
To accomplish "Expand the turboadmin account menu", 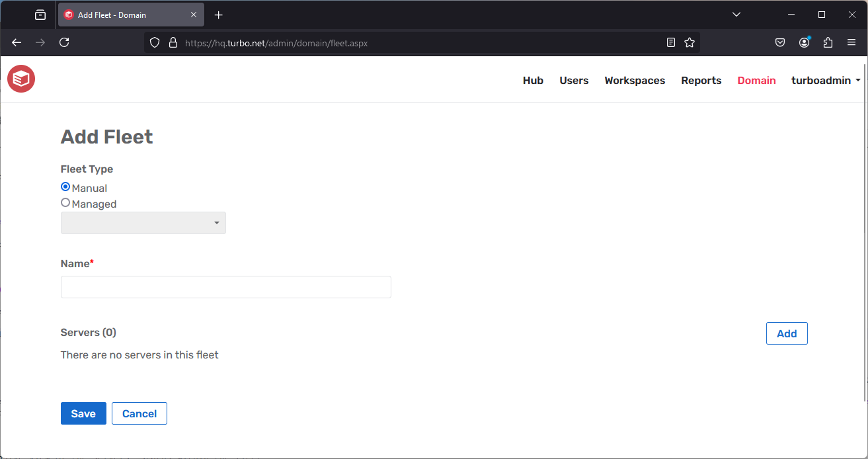I will pyautogui.click(x=826, y=80).
